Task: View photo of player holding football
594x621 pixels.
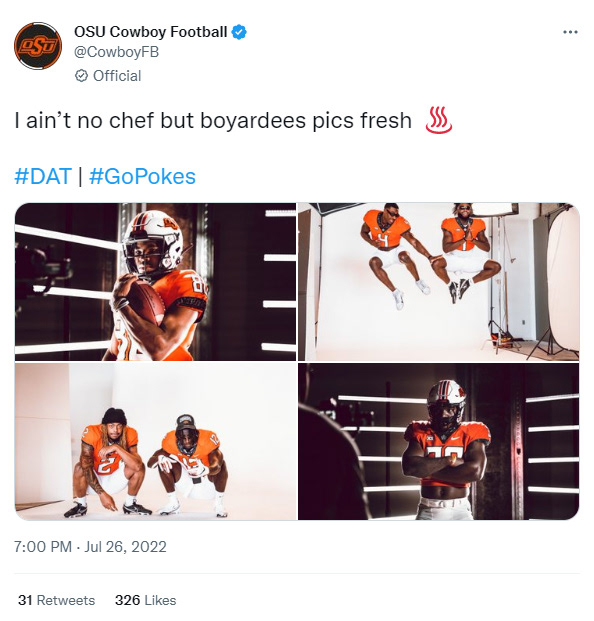Action: click(x=155, y=282)
